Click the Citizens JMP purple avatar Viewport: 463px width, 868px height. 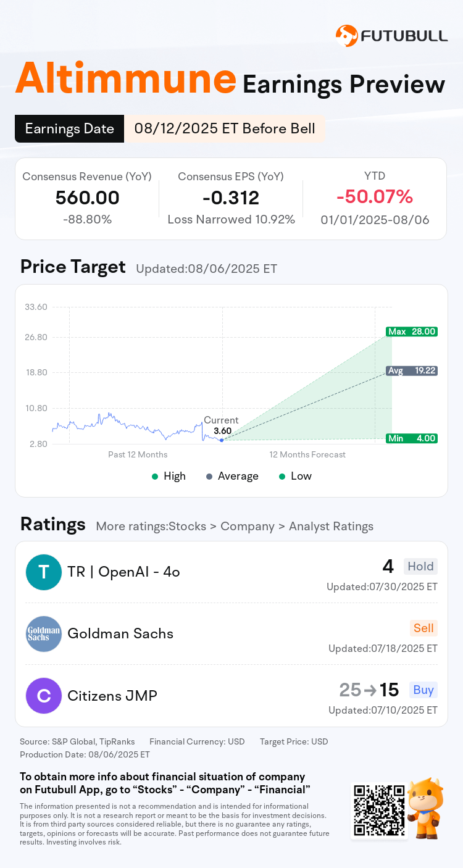click(x=44, y=696)
